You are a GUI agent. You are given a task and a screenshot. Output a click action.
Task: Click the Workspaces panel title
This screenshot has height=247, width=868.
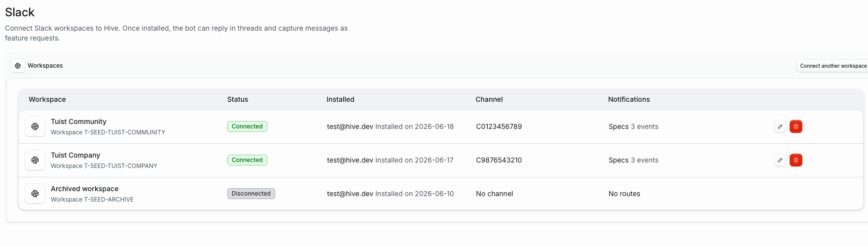click(x=45, y=66)
